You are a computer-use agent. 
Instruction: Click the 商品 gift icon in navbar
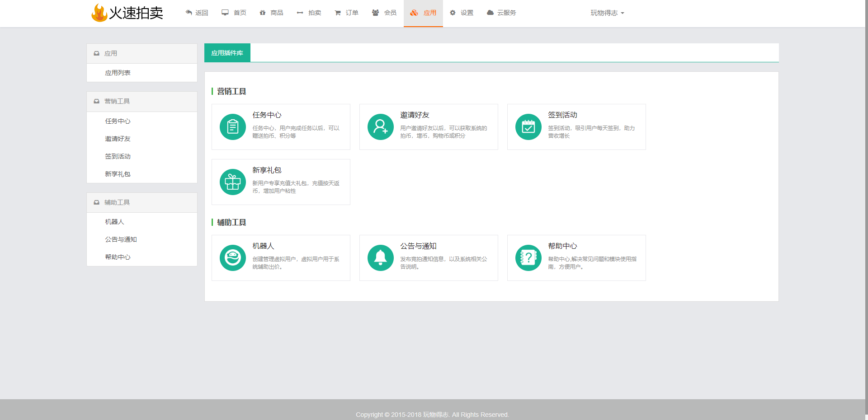263,13
